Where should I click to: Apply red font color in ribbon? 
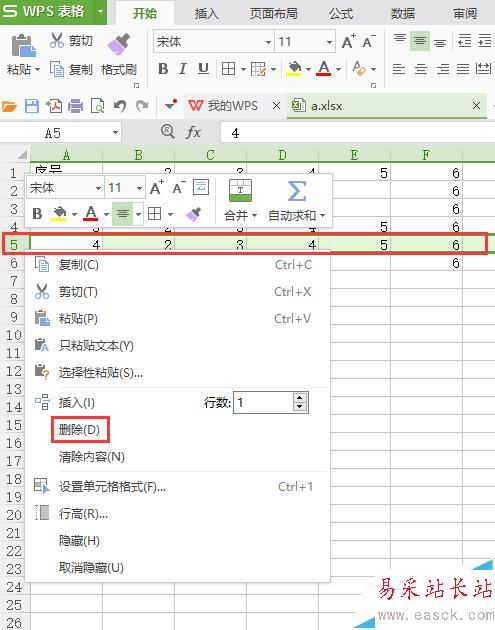(x=324, y=69)
